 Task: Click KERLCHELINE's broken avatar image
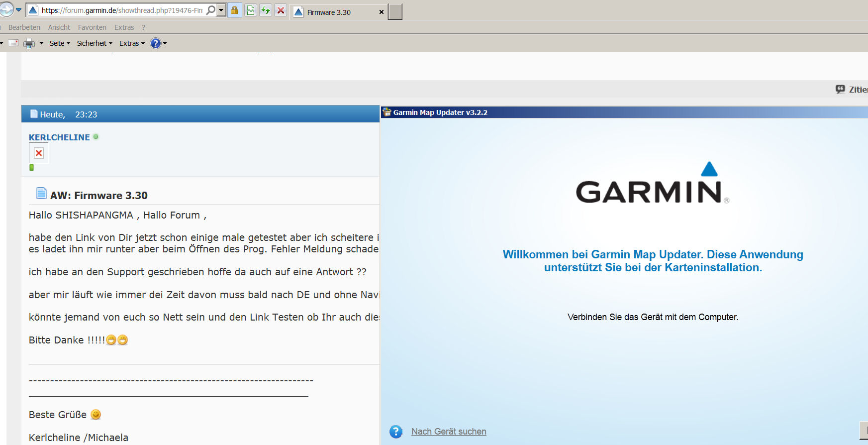point(39,153)
